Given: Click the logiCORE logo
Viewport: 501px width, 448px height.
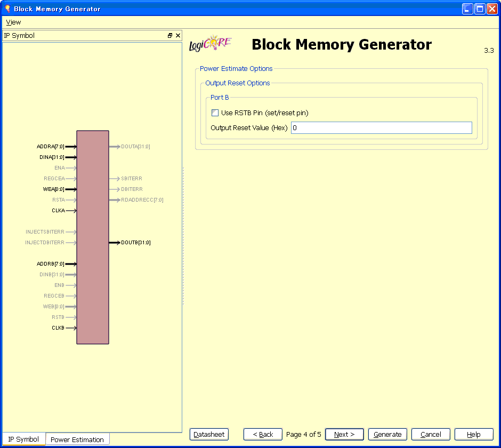Looking at the screenshot, I should (210, 44).
